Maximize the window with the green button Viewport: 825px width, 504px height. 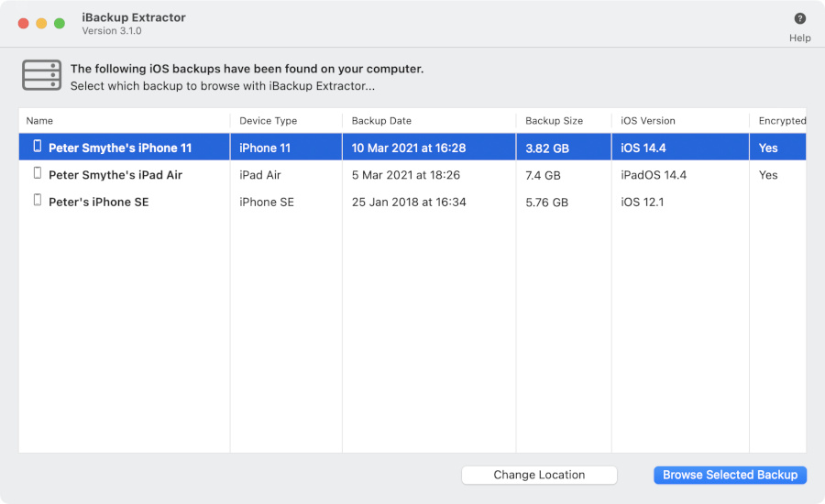pyautogui.click(x=60, y=23)
